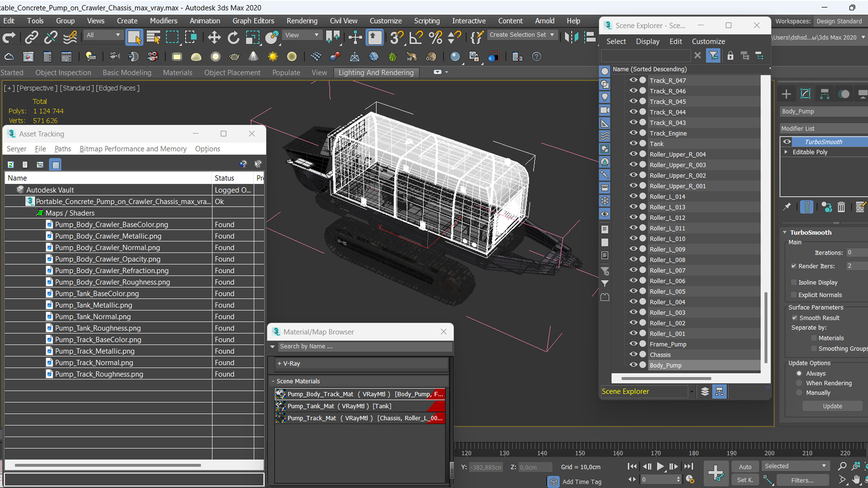Click the Unlink selection icon
868x488 pixels.
(x=51, y=38)
